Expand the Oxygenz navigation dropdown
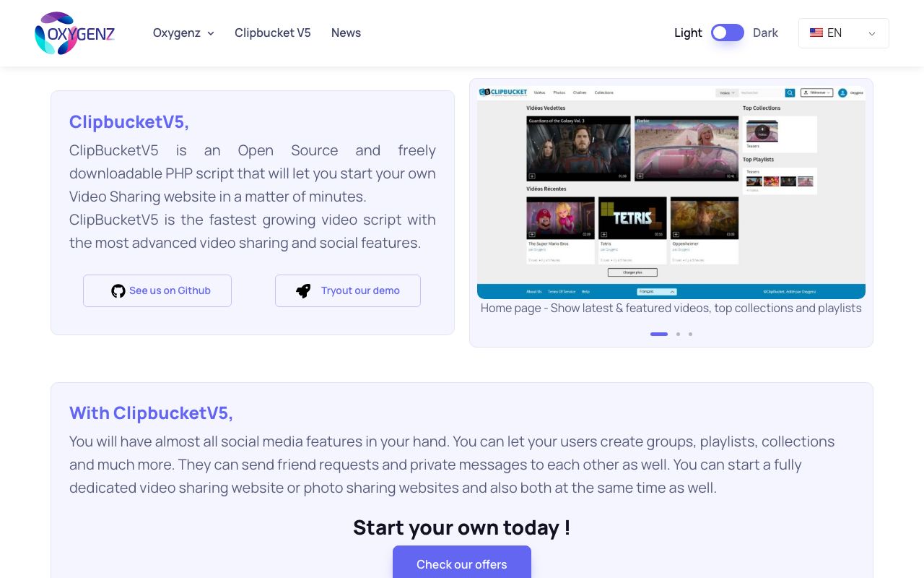This screenshot has width=924, height=578. [x=183, y=33]
